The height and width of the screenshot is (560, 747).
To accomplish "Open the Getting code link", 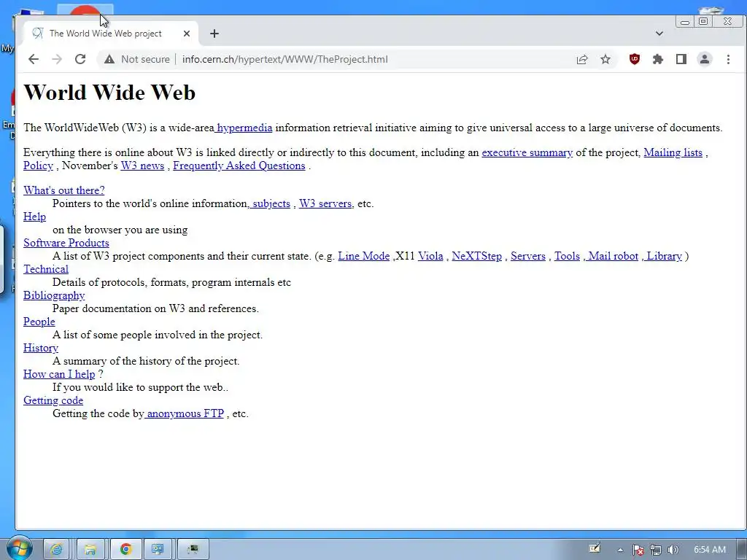I will pyautogui.click(x=53, y=400).
